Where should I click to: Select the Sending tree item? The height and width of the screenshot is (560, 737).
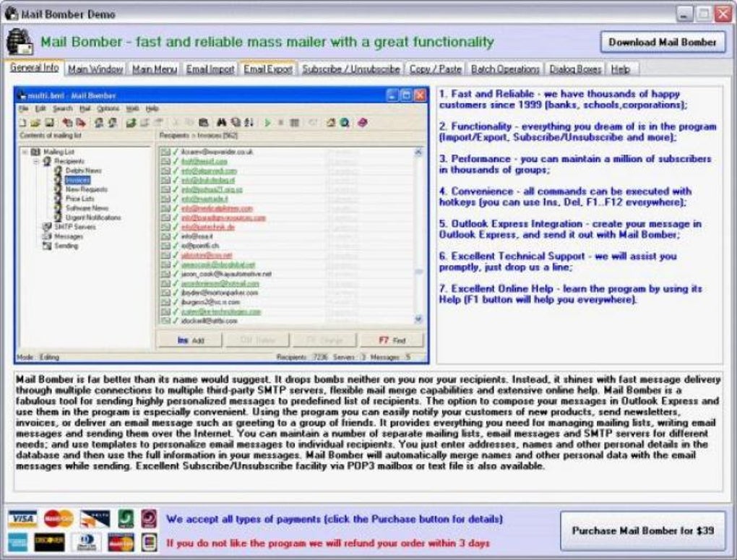click(66, 246)
